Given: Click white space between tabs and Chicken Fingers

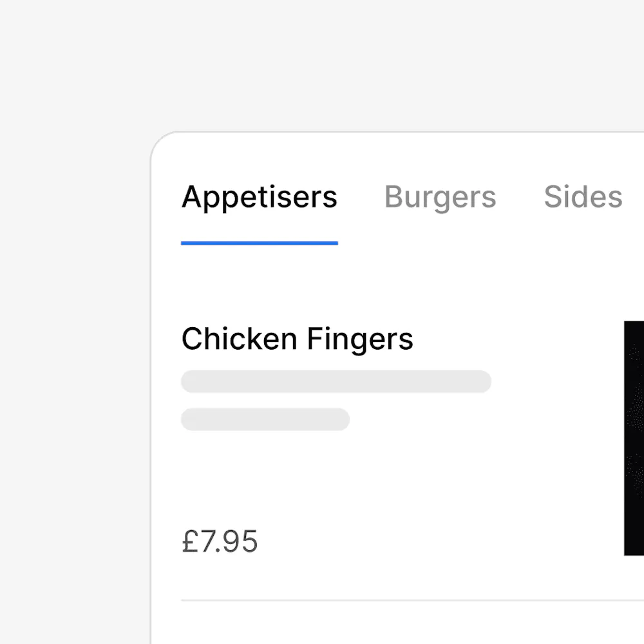Looking at the screenshot, I should tap(386, 283).
